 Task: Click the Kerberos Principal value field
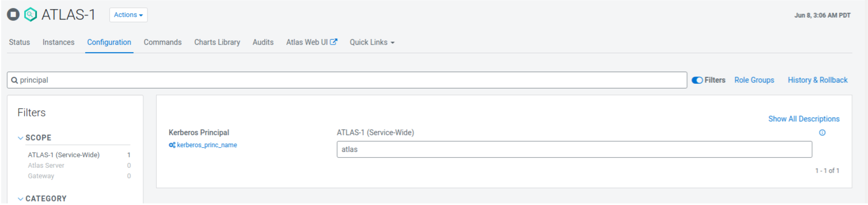574,150
